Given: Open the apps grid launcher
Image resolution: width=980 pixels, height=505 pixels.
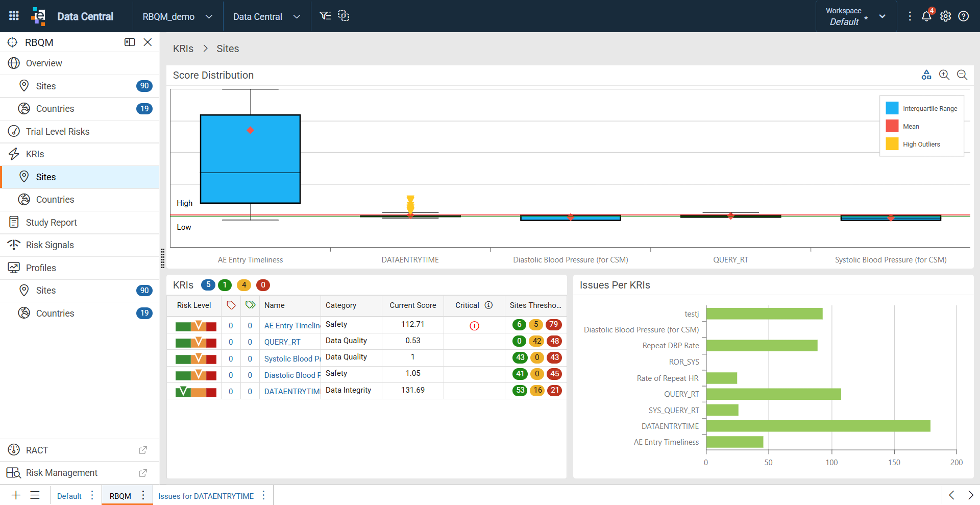Looking at the screenshot, I should [14, 16].
